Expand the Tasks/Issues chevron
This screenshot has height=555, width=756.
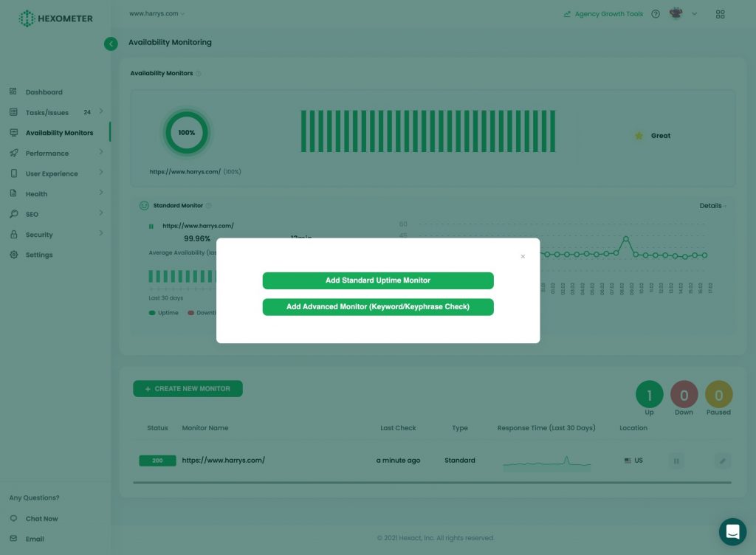click(100, 111)
